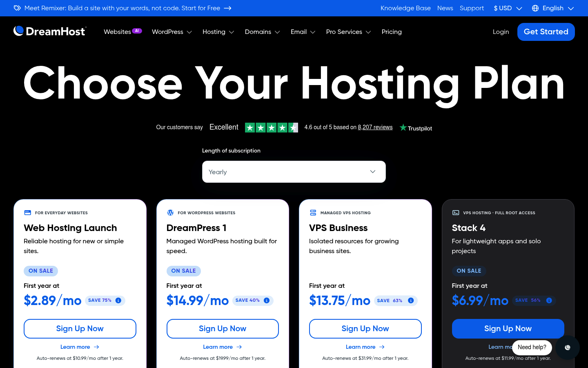Learn more about Web Hosting Launch
Screen dimensions: 588x368
click(80, 347)
